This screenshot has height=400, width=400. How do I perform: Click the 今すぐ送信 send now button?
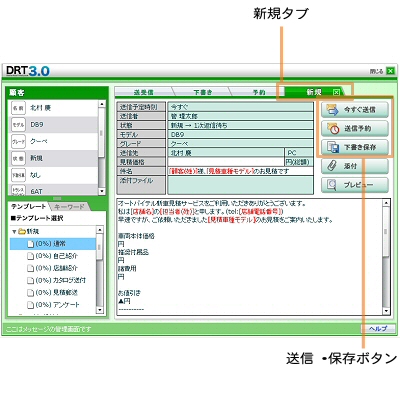click(x=355, y=109)
